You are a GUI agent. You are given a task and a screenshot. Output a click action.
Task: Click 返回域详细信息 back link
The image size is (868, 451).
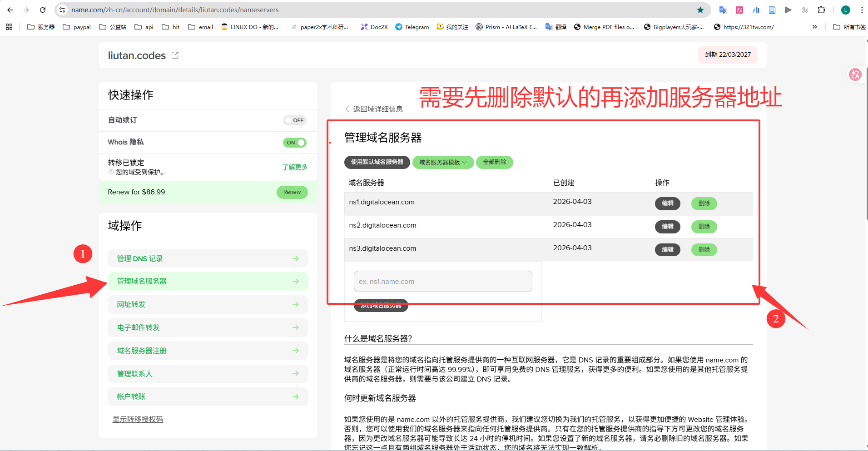point(374,109)
